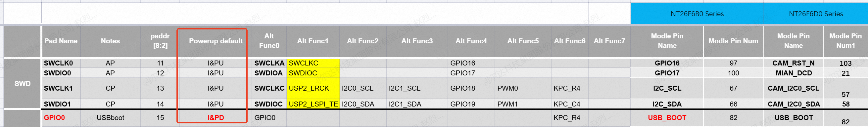Viewport: 868px width, 127px height.
Task: Click the red USB_BOOT module pin cell
Action: click(667, 117)
